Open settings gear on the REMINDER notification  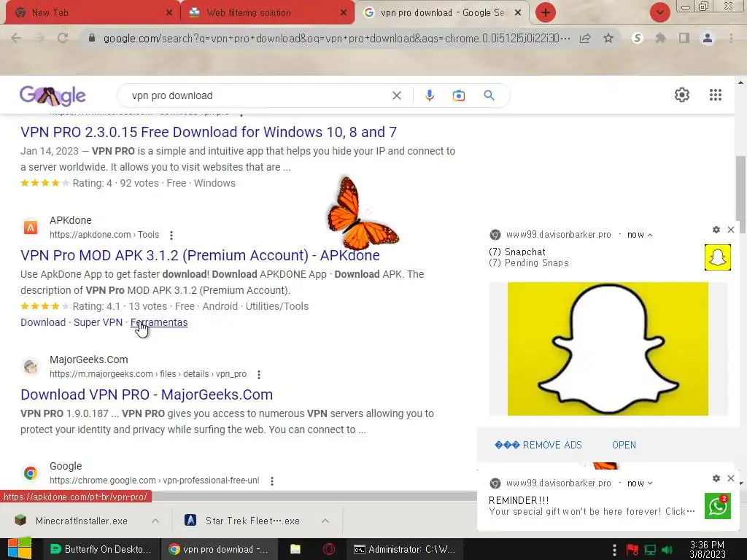coord(716,478)
